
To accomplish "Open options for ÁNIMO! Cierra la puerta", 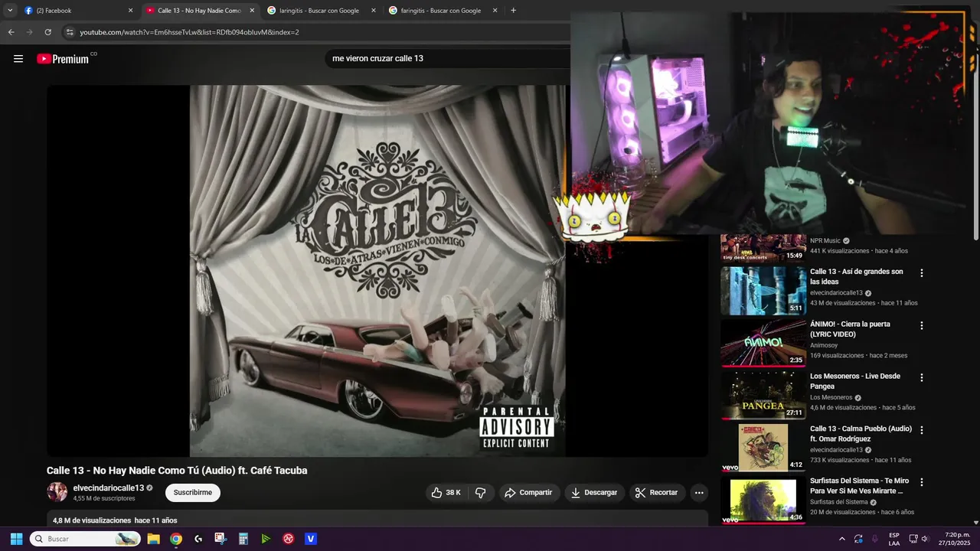I will pos(922,325).
